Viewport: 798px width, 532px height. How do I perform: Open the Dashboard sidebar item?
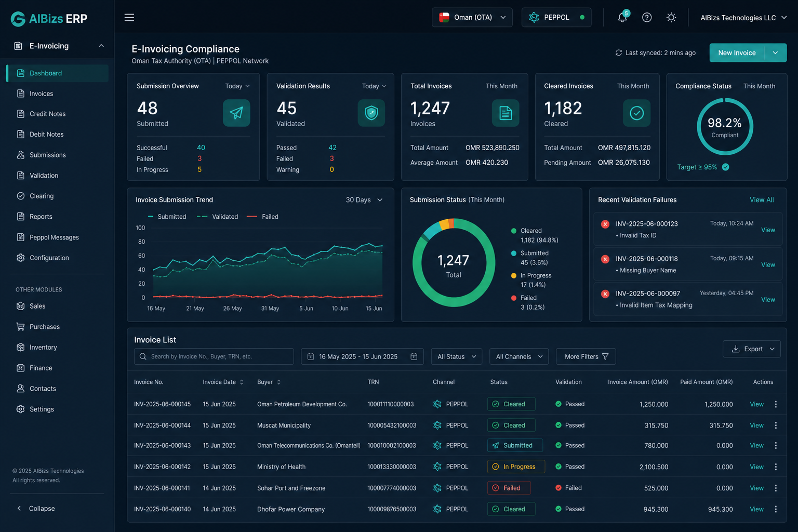[58, 73]
